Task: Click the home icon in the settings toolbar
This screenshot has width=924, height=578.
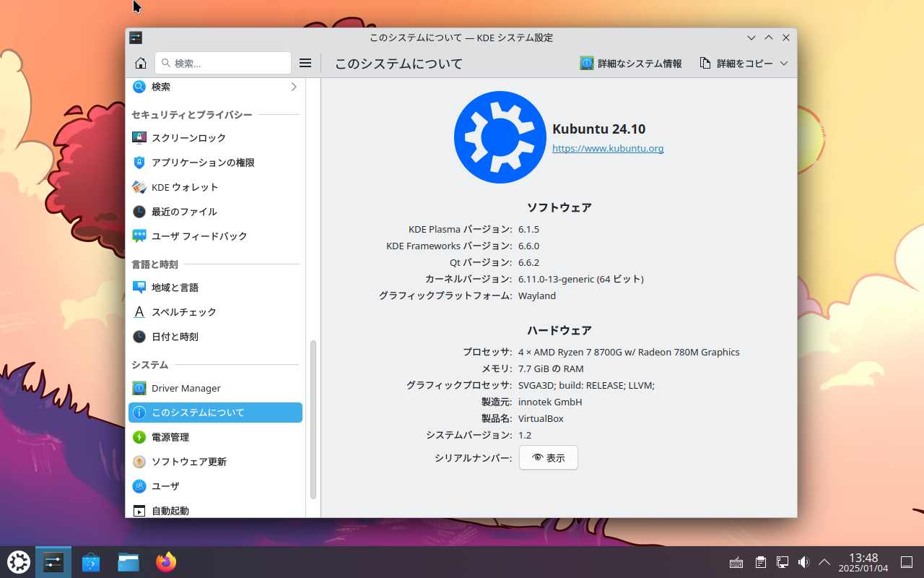Action: [141, 64]
